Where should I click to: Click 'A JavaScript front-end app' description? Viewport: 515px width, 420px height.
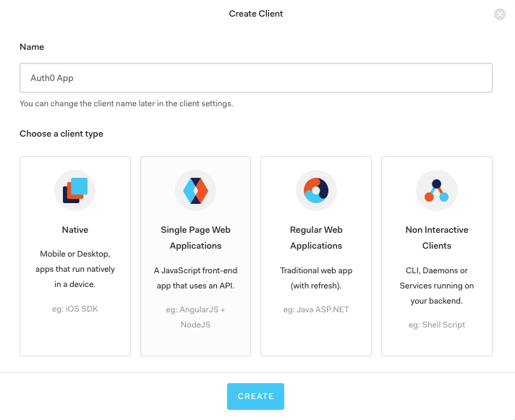coord(195,278)
